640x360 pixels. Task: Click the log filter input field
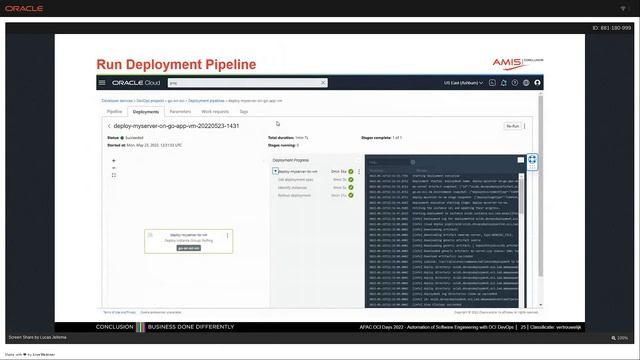(388, 162)
